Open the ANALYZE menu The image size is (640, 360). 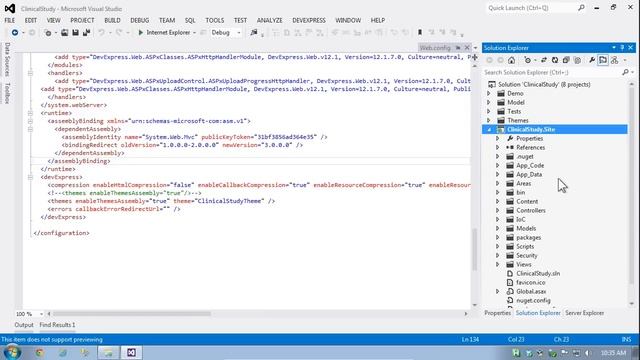point(269,20)
